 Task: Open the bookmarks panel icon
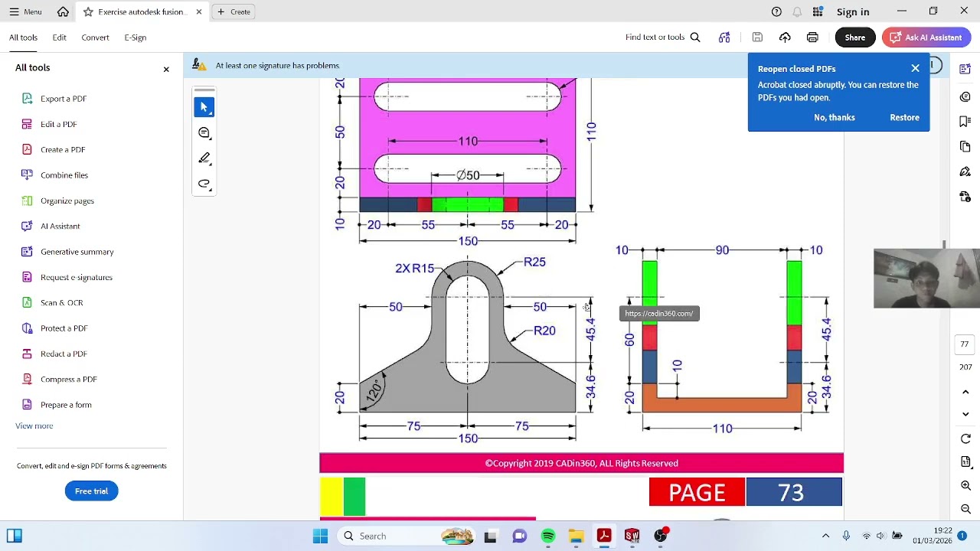pos(965,121)
